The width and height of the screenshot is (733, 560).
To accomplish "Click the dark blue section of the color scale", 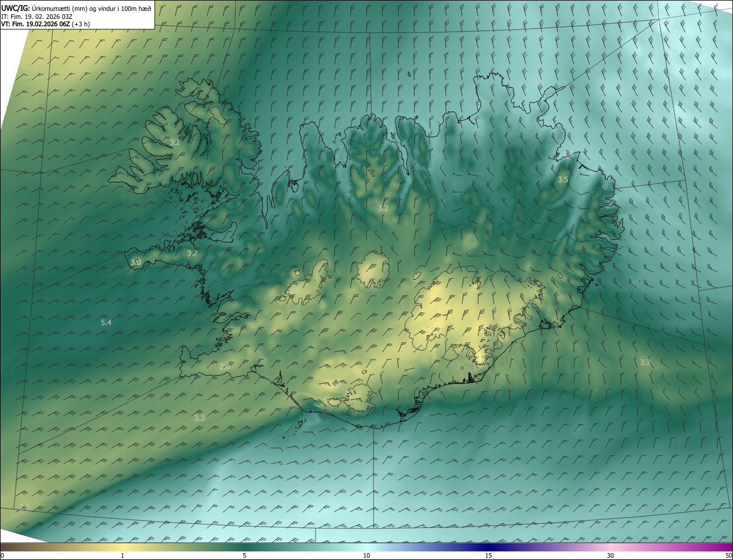I will coord(488,547).
